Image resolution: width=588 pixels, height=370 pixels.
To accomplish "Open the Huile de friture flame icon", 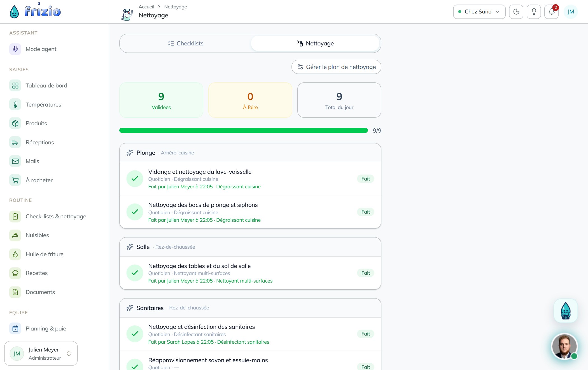I will 15,254.
